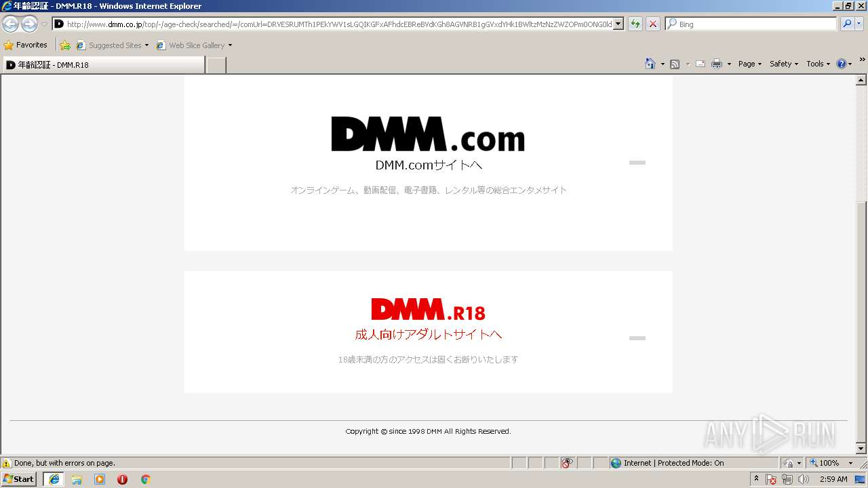Click the DMM.com logo
This screenshot has height=488, width=868.
[x=428, y=134]
